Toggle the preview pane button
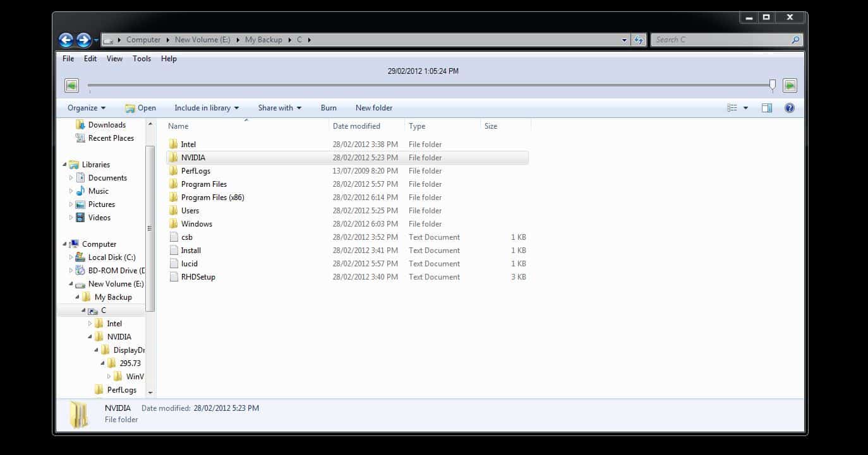Screen dimensions: 868x455 [x=767, y=108]
